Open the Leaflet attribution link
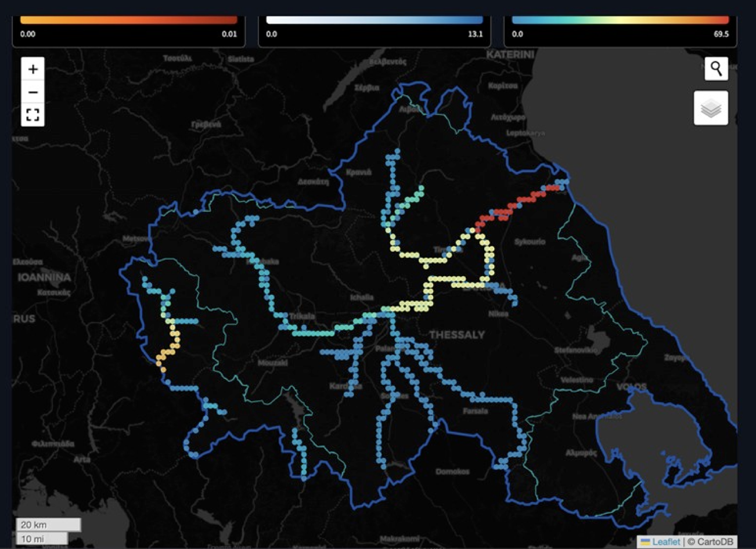This screenshot has width=756, height=549. (664, 541)
